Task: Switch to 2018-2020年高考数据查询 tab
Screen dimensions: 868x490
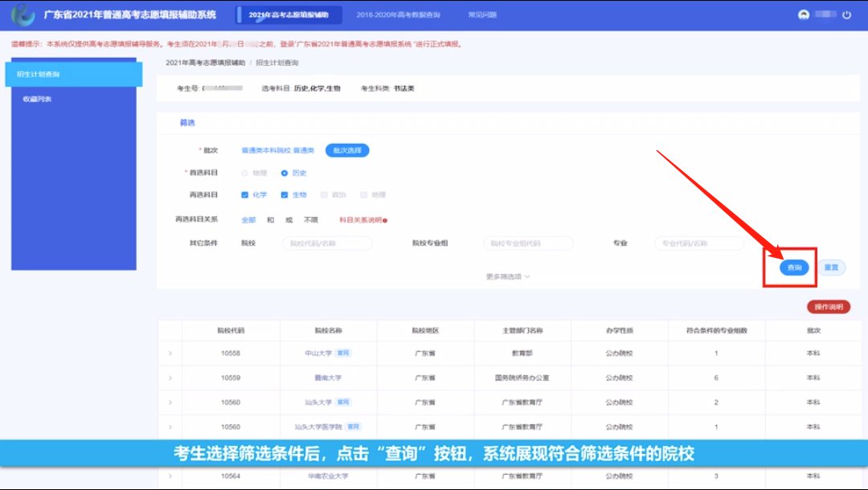Action: [x=398, y=14]
